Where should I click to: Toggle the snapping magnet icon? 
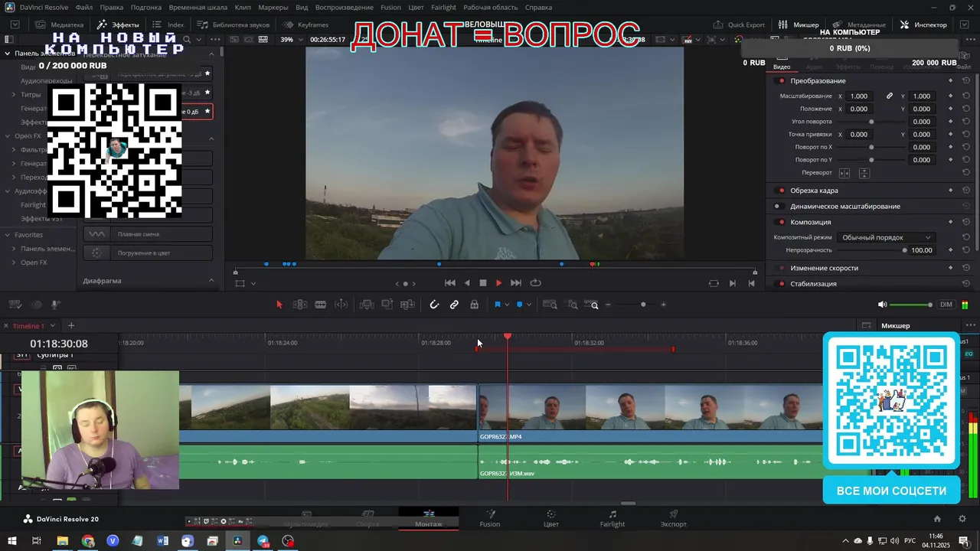click(x=434, y=305)
